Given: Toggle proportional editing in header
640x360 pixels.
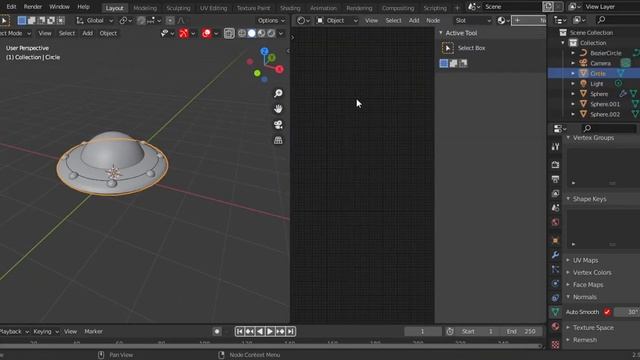Looking at the screenshot, I should click(170, 20).
